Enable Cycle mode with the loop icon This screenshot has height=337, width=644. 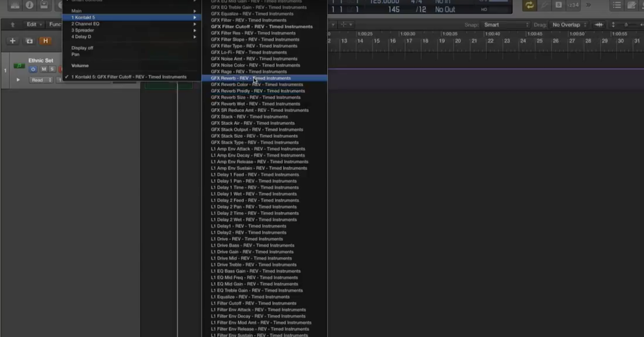(x=529, y=5)
